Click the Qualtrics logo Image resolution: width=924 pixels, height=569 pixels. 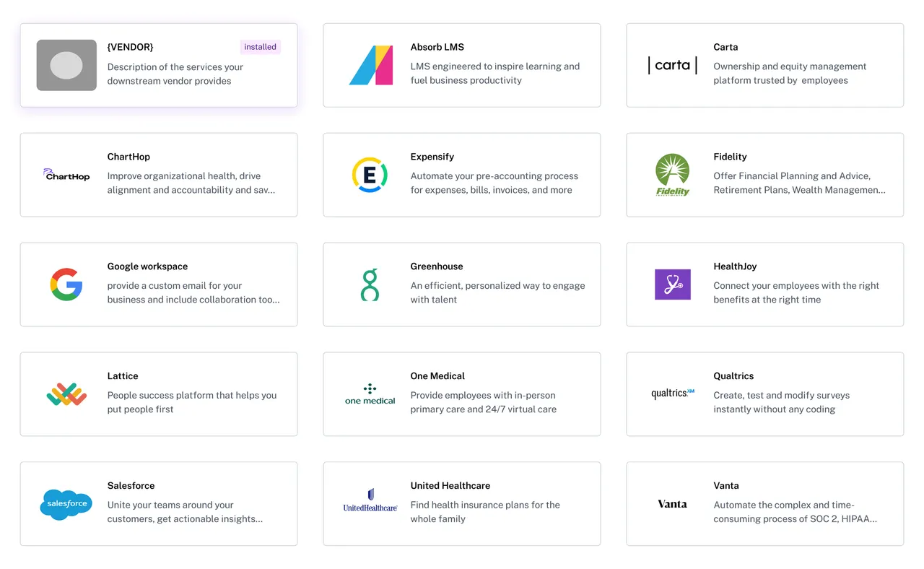coord(673,394)
